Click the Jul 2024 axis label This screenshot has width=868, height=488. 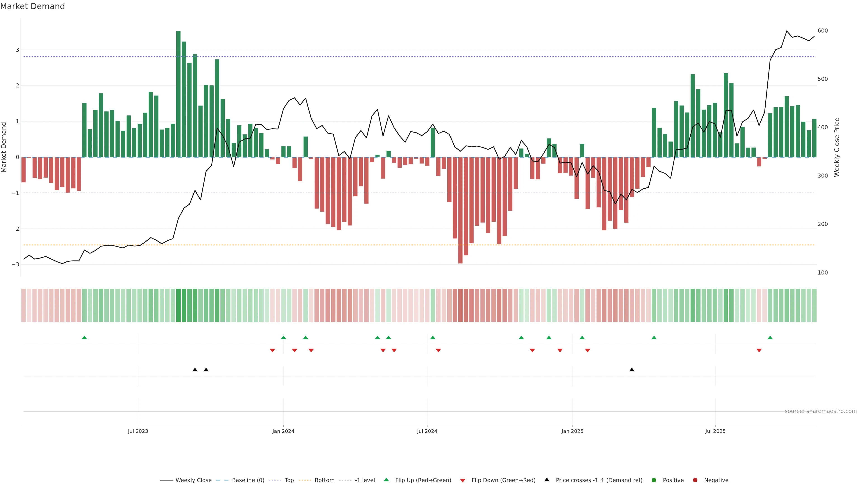point(427,431)
